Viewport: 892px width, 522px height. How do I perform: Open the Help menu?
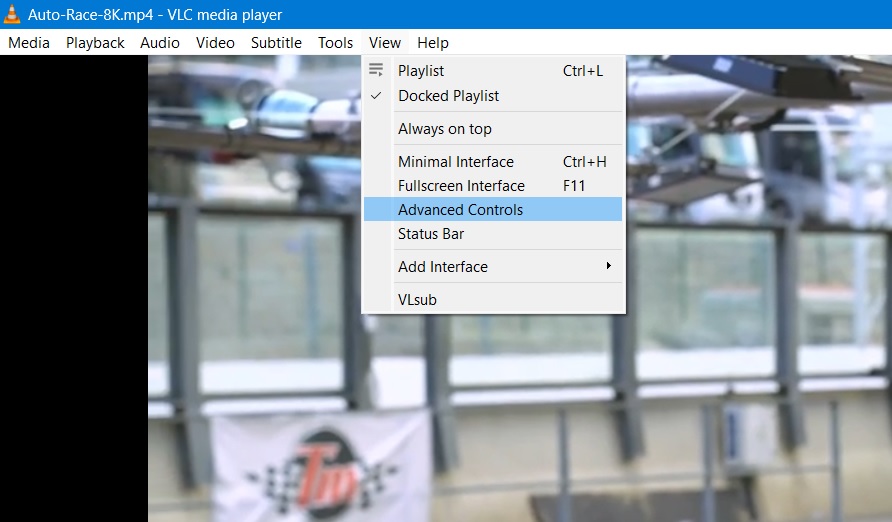click(432, 43)
